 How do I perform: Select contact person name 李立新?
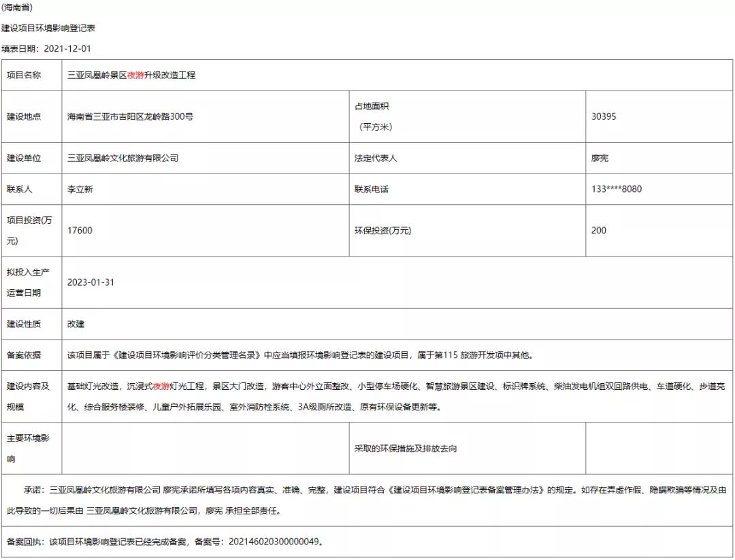tap(80, 189)
